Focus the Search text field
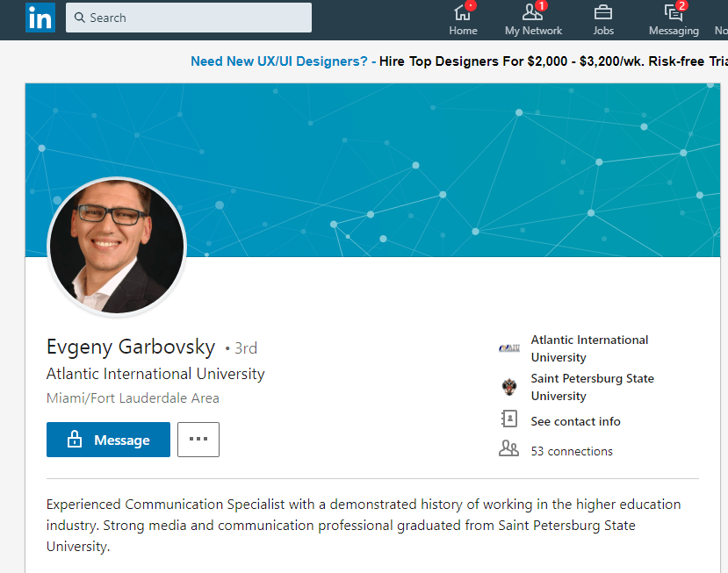Viewport: 728px width, 573px height. coord(198,18)
